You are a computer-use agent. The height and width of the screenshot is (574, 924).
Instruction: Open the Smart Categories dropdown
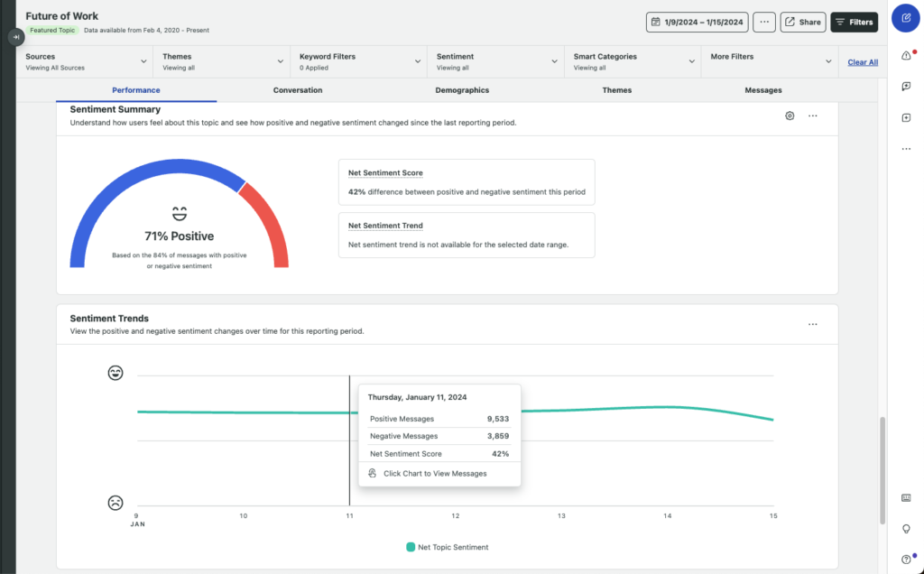coord(633,61)
